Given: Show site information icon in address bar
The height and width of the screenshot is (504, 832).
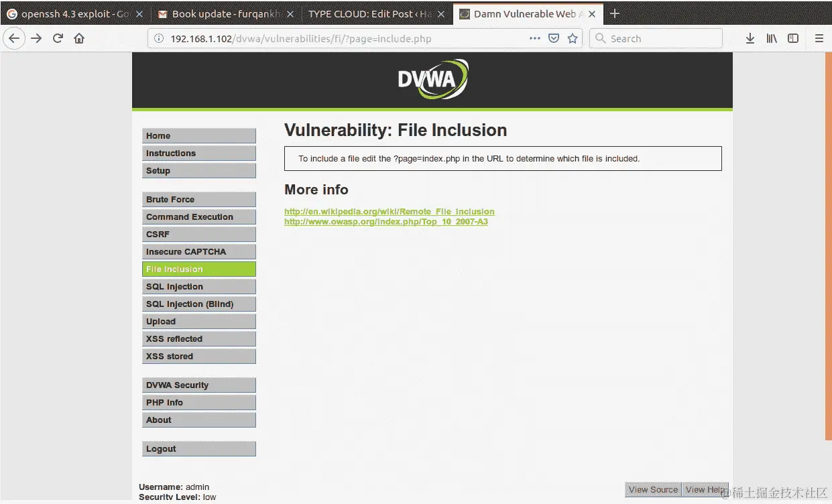Looking at the screenshot, I should pyautogui.click(x=159, y=38).
